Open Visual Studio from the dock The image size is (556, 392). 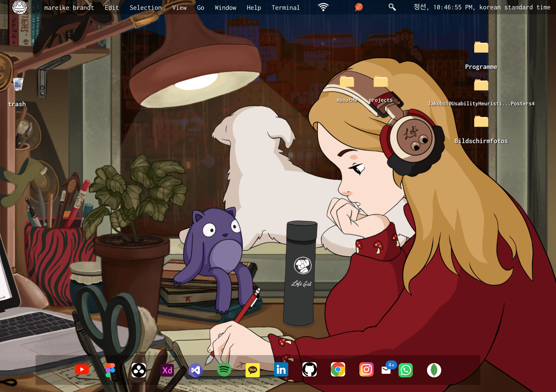coord(196,370)
